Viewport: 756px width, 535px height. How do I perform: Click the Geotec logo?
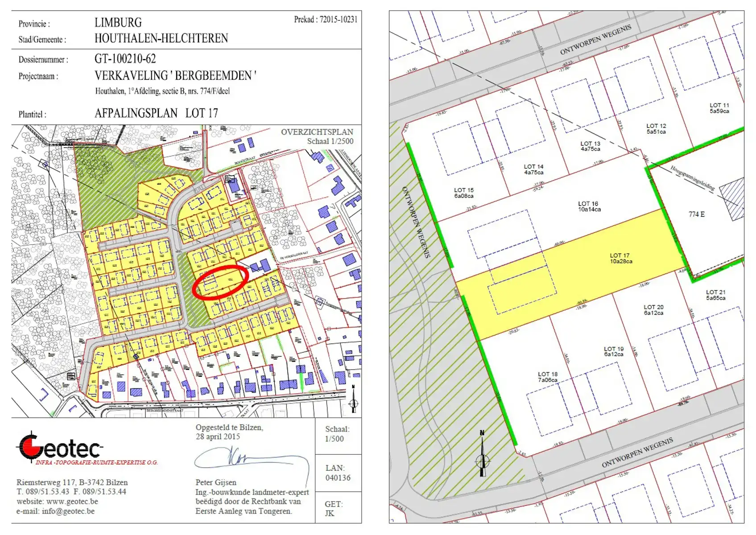(x=87, y=449)
